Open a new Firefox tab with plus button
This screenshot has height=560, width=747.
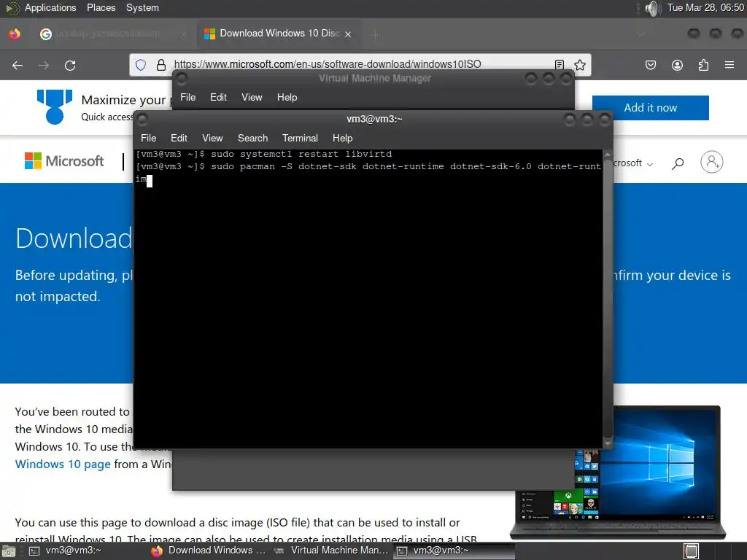click(x=376, y=34)
